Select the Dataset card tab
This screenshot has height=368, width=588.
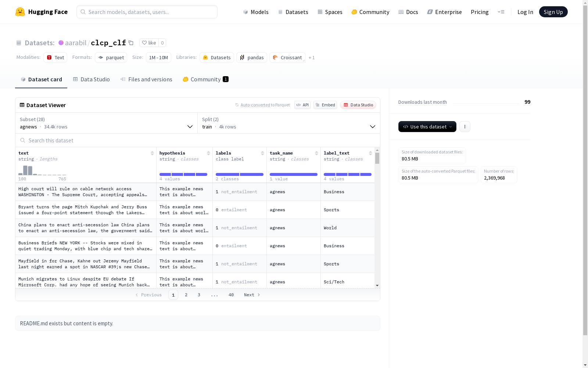pos(41,79)
